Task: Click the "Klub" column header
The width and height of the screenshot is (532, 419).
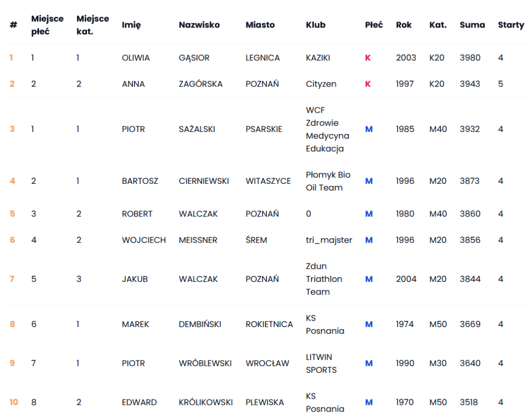Action: click(x=315, y=25)
